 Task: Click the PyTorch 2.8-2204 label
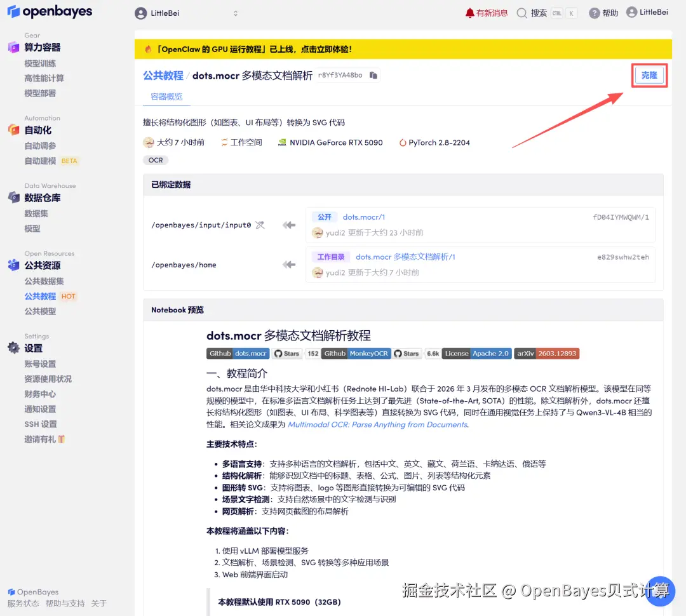(439, 143)
